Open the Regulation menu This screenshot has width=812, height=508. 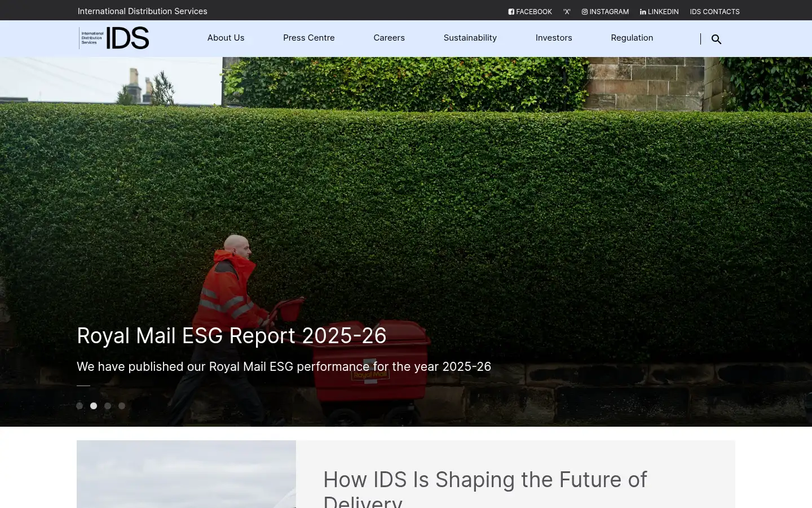632,38
